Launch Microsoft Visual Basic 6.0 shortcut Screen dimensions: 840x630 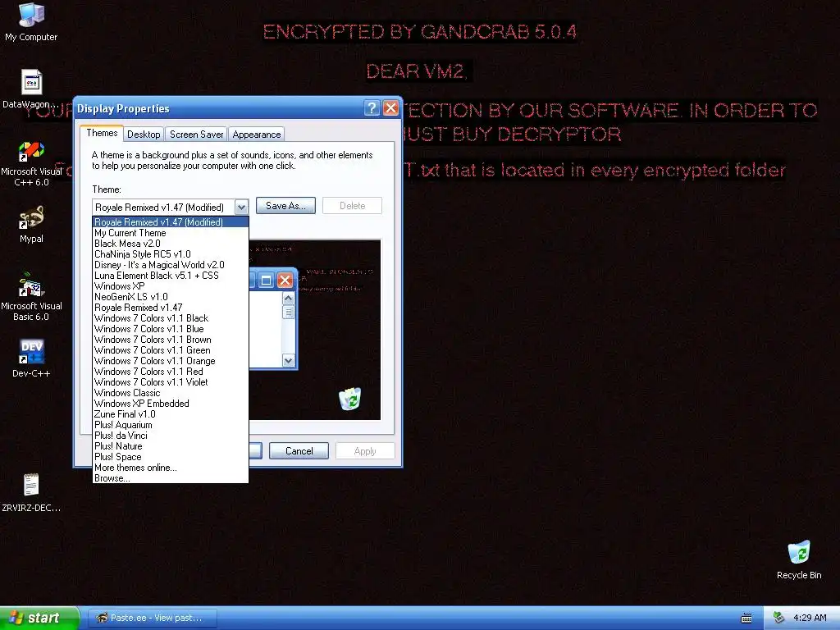tap(31, 297)
